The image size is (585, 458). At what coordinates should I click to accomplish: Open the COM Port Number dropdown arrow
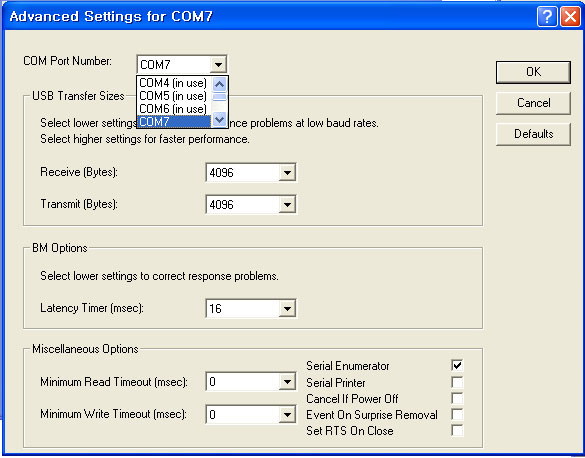click(x=218, y=65)
